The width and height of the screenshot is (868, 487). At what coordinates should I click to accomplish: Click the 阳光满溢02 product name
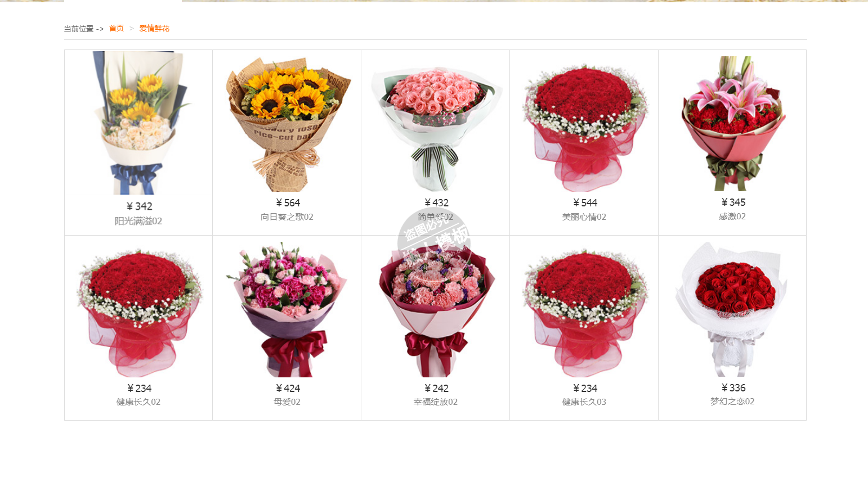pos(138,221)
